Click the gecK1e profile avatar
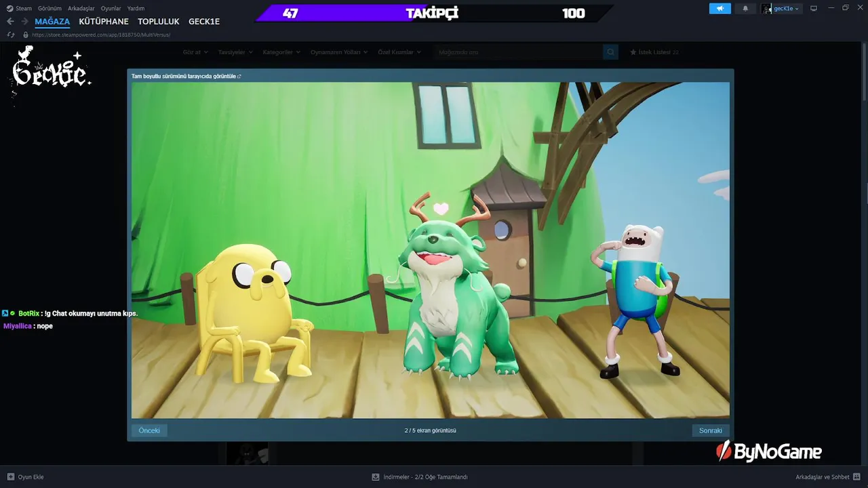Image resolution: width=868 pixels, height=488 pixels. point(766,9)
